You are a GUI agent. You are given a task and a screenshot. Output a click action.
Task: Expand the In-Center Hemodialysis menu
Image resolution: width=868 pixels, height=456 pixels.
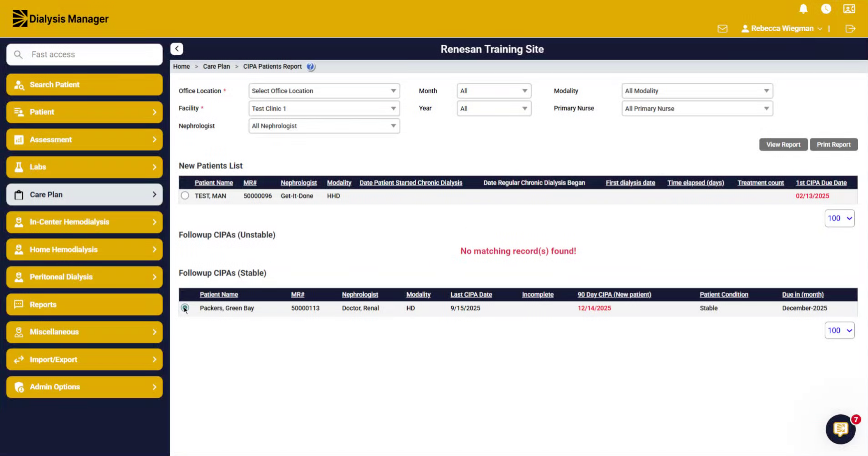point(84,222)
